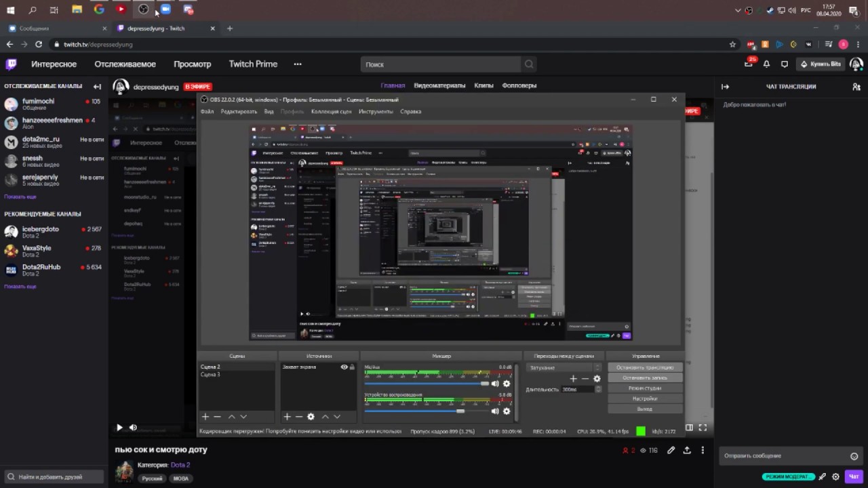Image resolution: width=868 pixels, height=488 pixels.
Task: Open Twitch notifications bell
Action: tap(767, 64)
